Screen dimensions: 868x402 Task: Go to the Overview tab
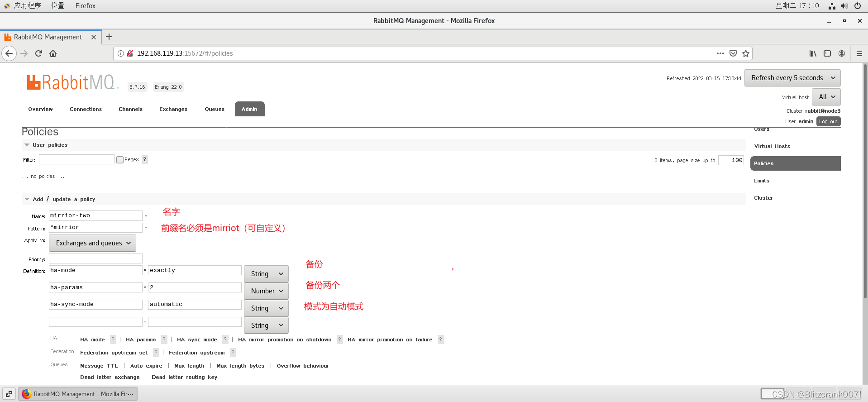tap(40, 109)
